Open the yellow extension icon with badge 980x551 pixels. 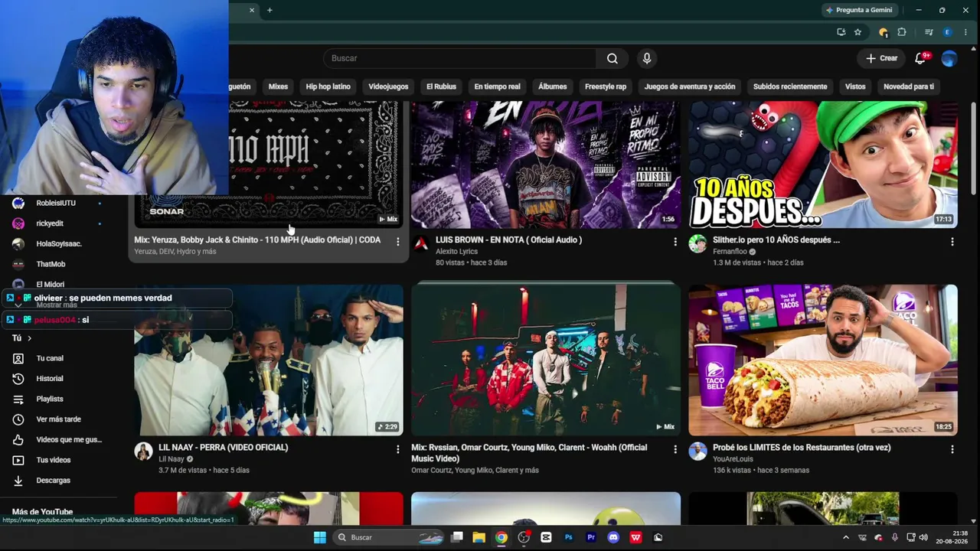point(884,32)
